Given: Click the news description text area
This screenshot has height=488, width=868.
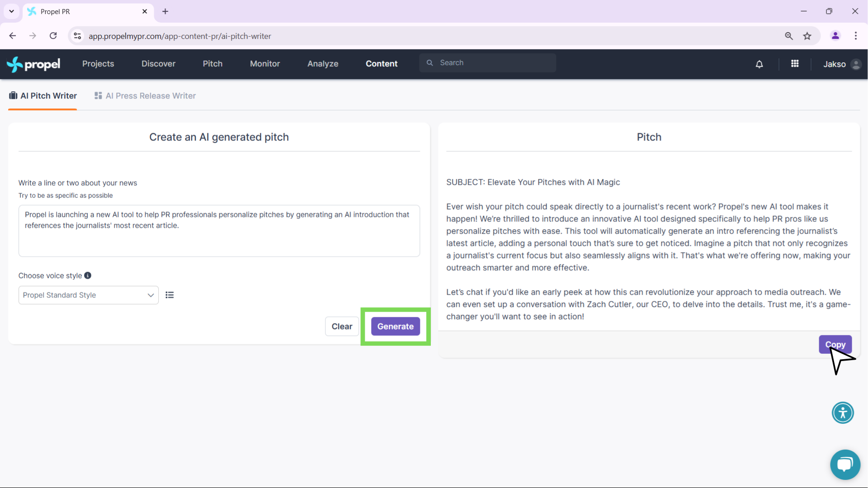Looking at the screenshot, I should (219, 231).
